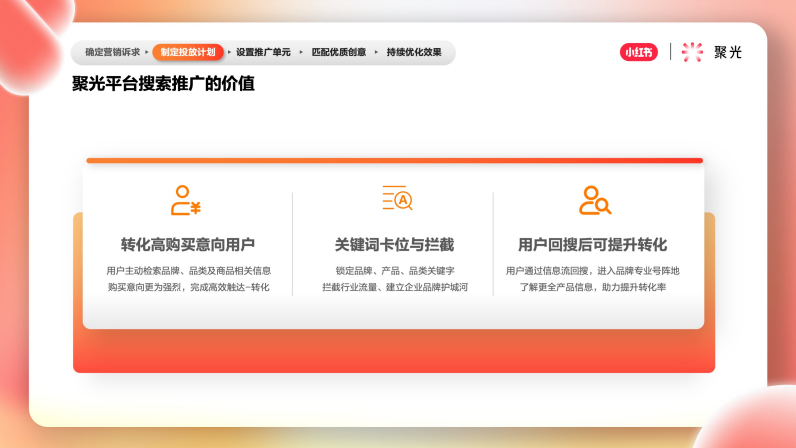Click the user with yen sign icon
Viewport: 796px width, 448px height.
coord(186,200)
